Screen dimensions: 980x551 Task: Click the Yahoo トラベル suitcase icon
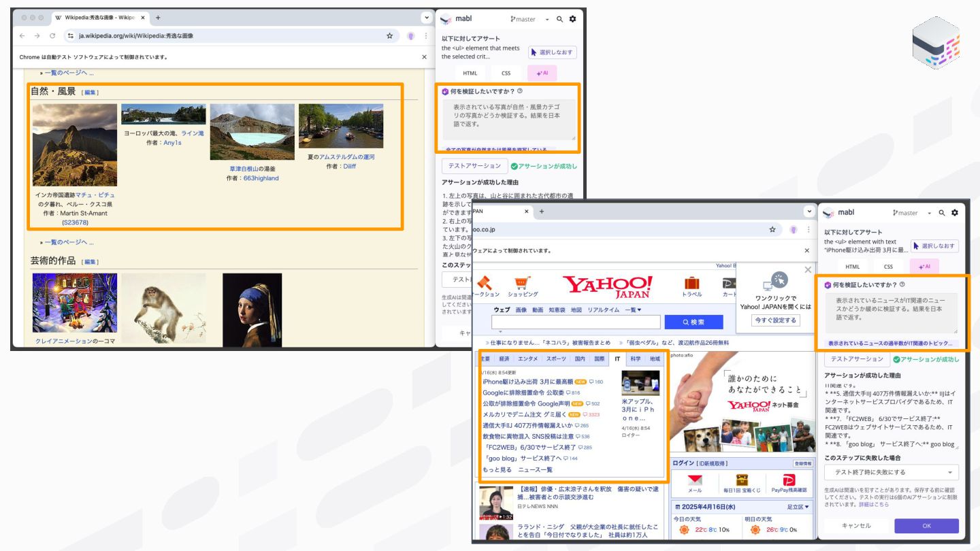[x=692, y=282]
